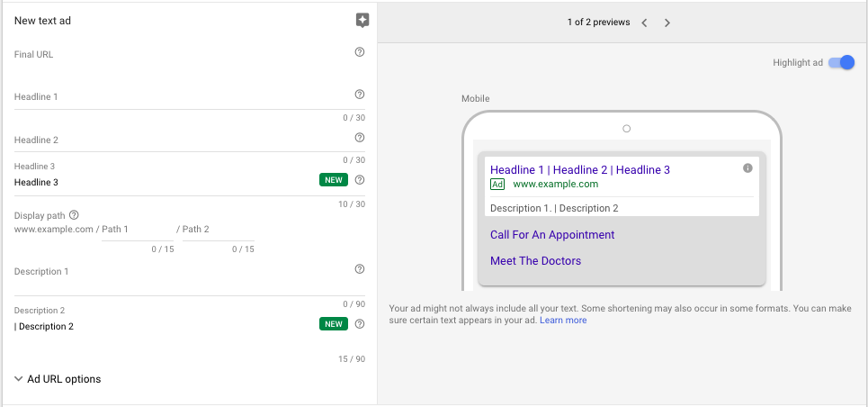Open the Headline 2 help icon
This screenshot has height=407, width=868.
point(360,138)
